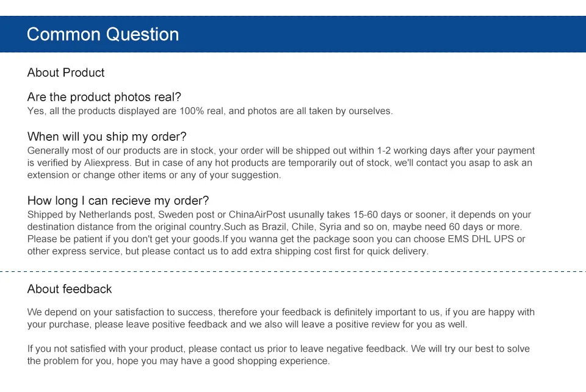Image resolution: width=586 pixels, height=392 pixels.
Task: Click the line mentioning Brazil, Chile, Syria
Action: click(x=275, y=227)
